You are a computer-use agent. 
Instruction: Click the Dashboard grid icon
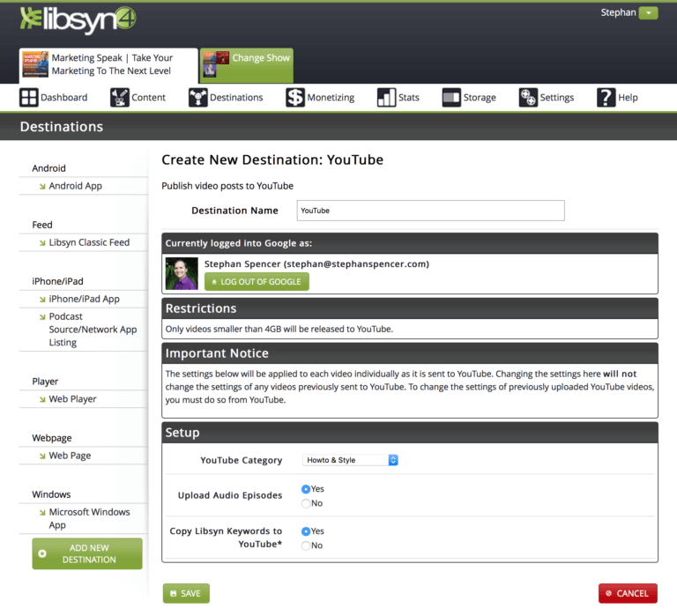29,98
